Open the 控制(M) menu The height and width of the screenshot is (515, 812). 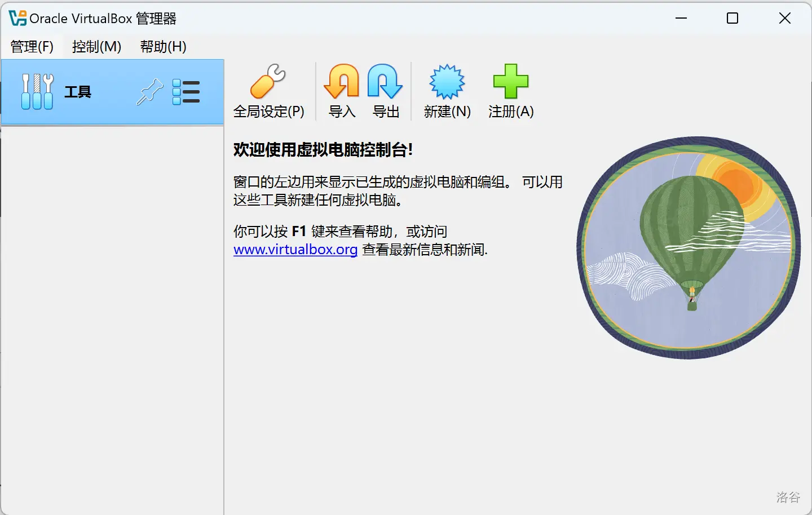[x=96, y=47]
